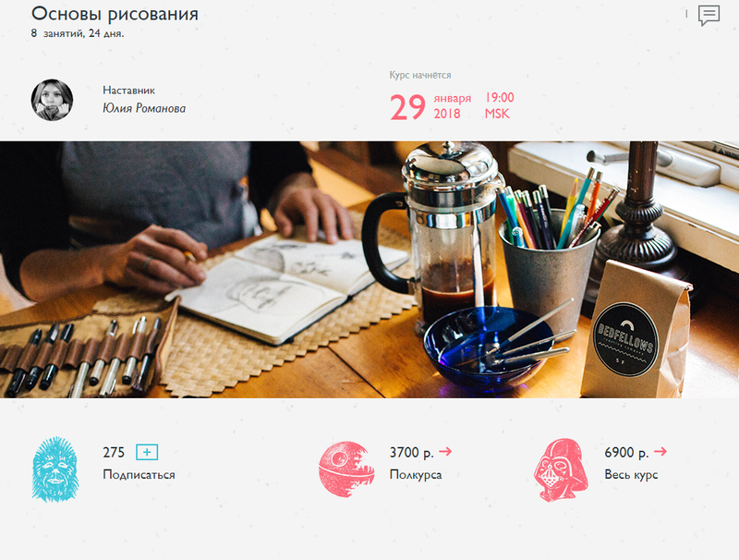Click the large drawing desk banner photo
Screen dimensions: 739x560
369,270
